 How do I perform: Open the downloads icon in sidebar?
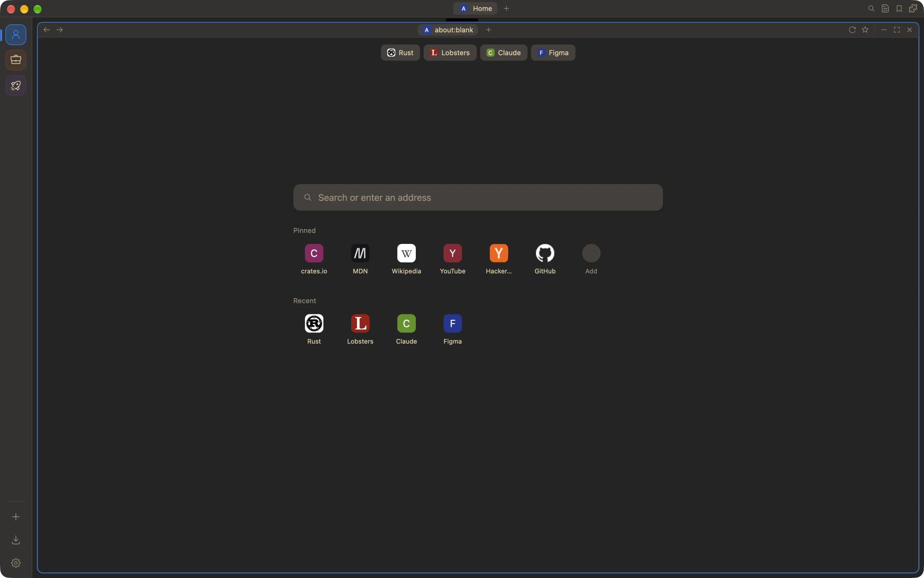(16, 540)
